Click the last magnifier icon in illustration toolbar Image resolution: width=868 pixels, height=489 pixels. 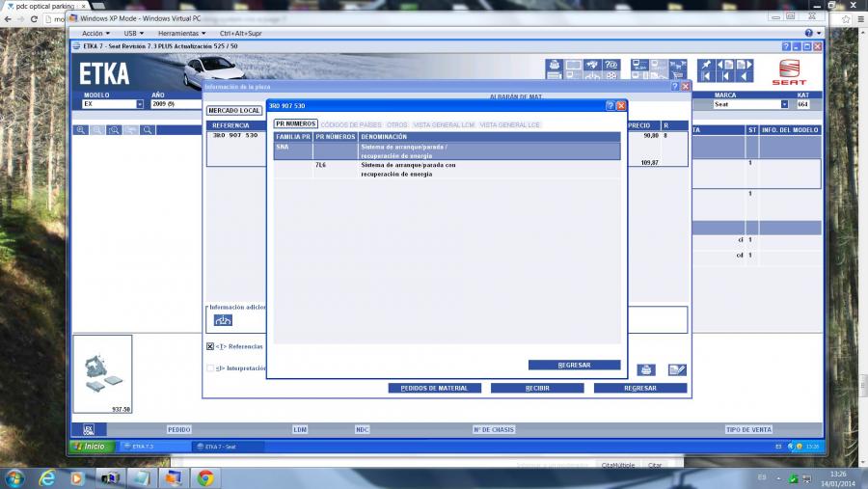pyautogui.click(x=148, y=130)
